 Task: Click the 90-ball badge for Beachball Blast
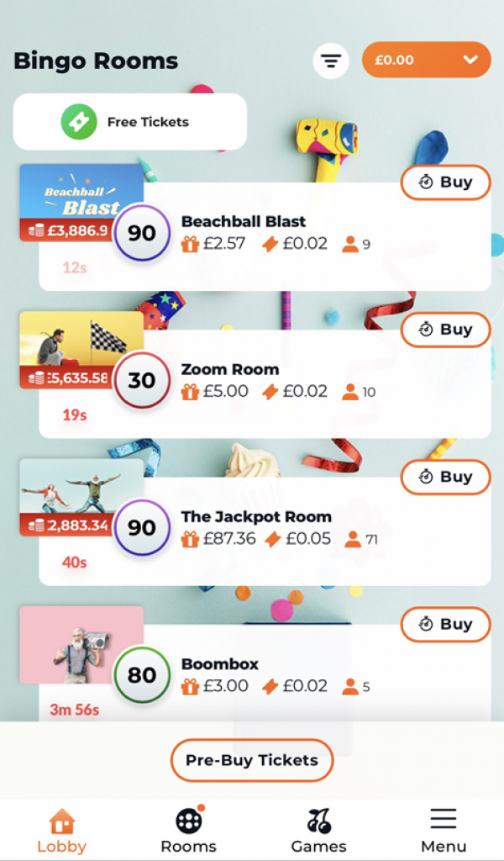click(x=142, y=233)
